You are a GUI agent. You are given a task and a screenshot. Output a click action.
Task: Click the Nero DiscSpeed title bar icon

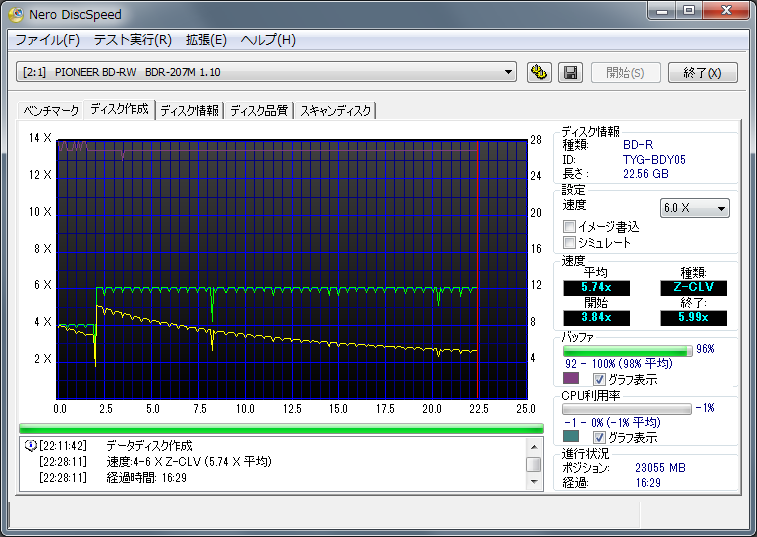(x=15, y=14)
